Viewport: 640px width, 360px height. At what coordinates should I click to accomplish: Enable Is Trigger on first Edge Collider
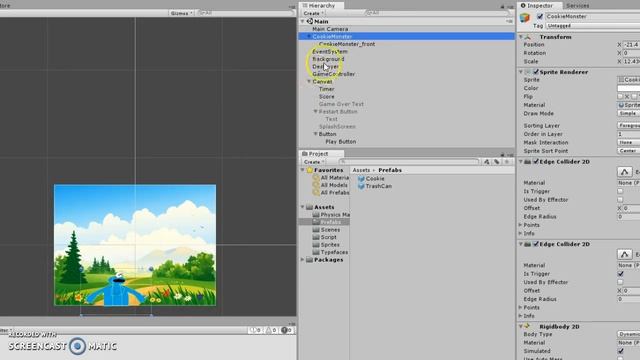(x=620, y=191)
